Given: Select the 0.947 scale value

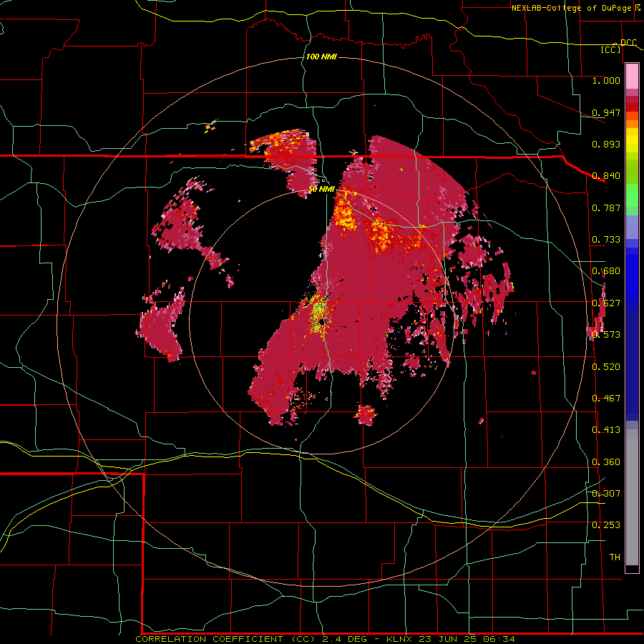Looking at the screenshot, I should point(606,112).
